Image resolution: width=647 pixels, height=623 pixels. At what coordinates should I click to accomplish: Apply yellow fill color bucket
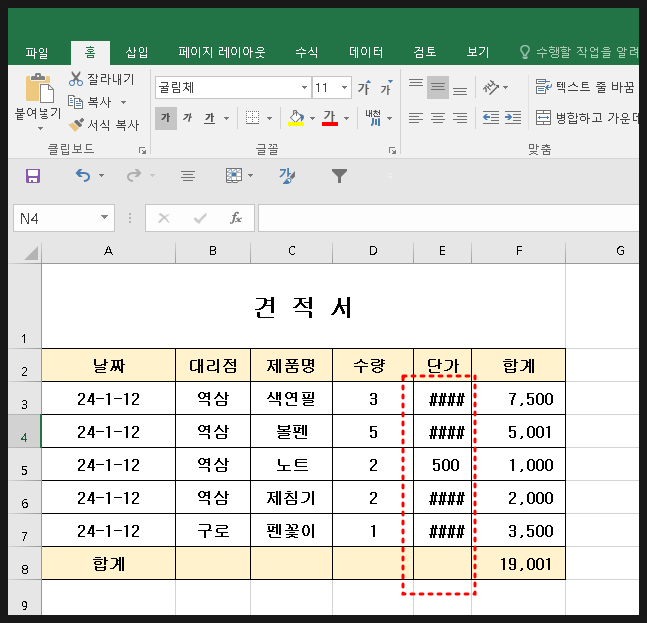[296, 118]
